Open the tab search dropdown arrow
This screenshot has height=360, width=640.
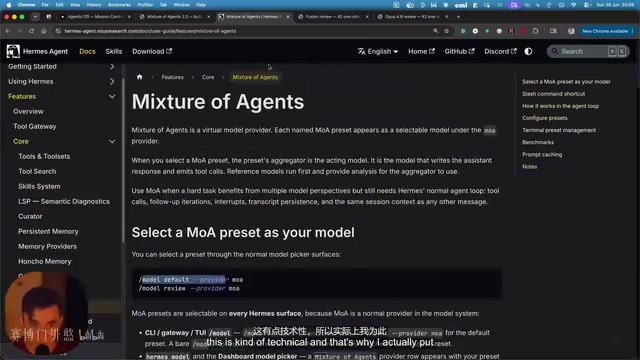[36, 17]
